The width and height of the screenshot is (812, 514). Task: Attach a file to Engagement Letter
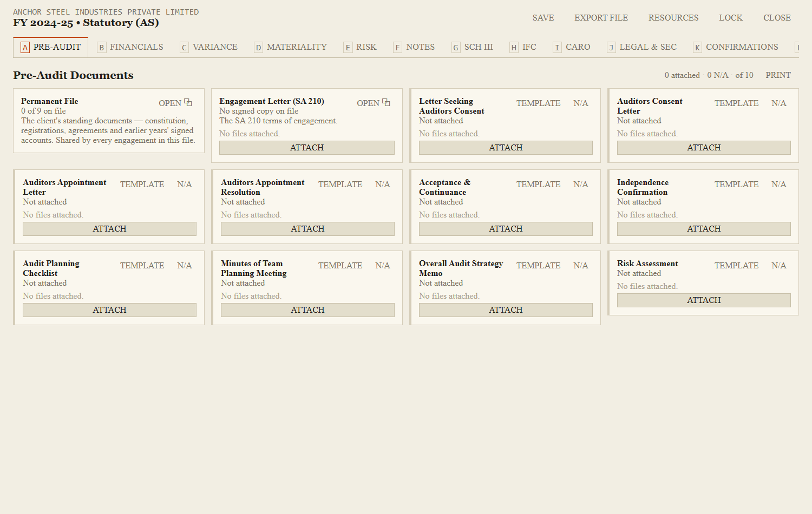[x=307, y=148]
